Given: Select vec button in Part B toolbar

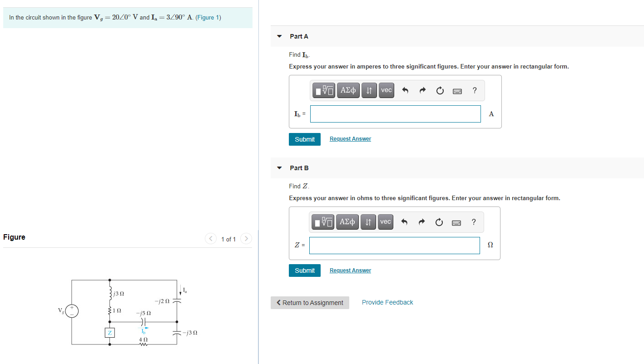Looking at the screenshot, I should click(x=386, y=222).
